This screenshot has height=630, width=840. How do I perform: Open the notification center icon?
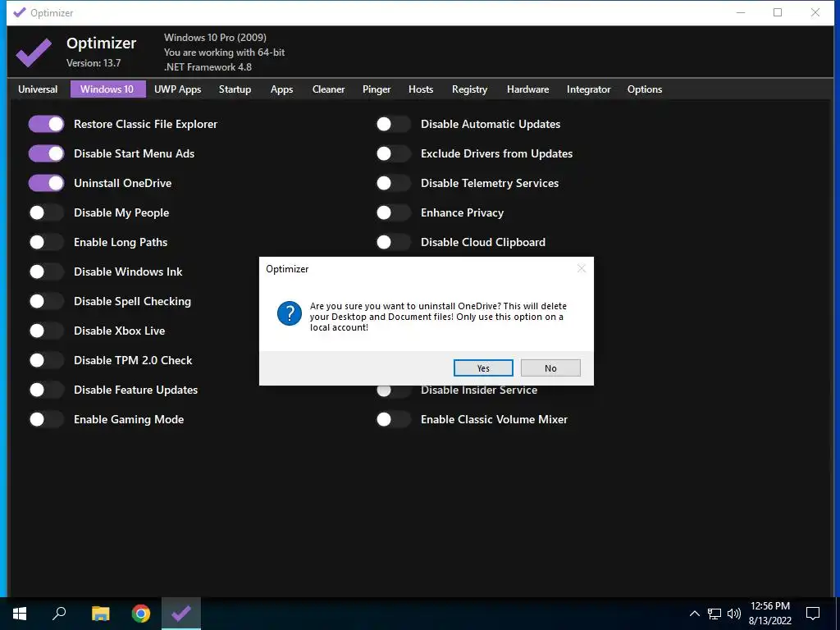point(813,614)
